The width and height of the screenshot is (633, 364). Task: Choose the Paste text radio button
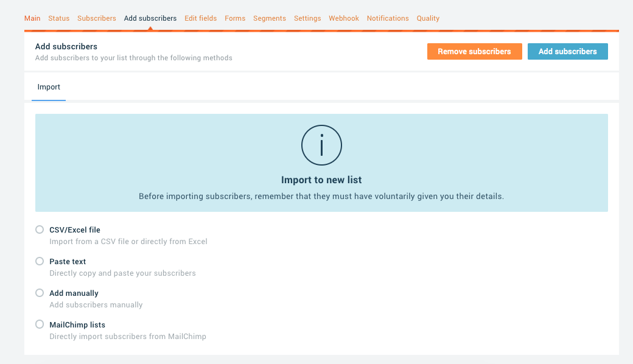coord(40,261)
